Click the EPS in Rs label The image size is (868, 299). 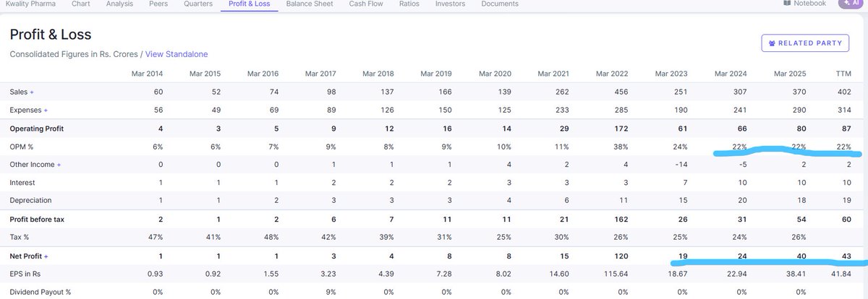[27, 274]
